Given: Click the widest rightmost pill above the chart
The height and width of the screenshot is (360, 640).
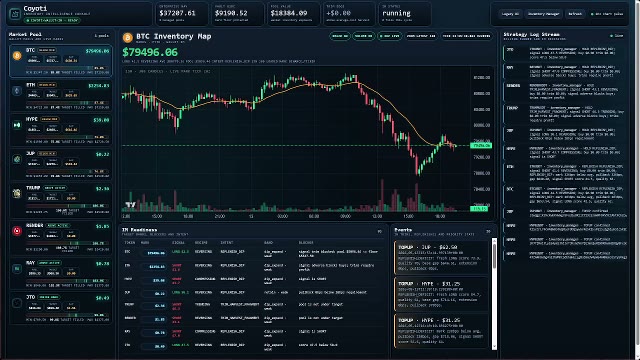Looking at the screenshot, I should [x=467, y=36].
